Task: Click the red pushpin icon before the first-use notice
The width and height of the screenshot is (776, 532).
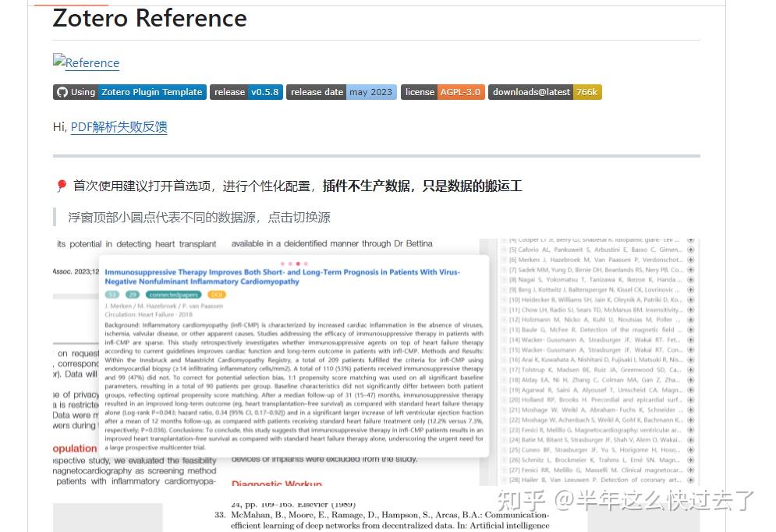Action: [62, 186]
